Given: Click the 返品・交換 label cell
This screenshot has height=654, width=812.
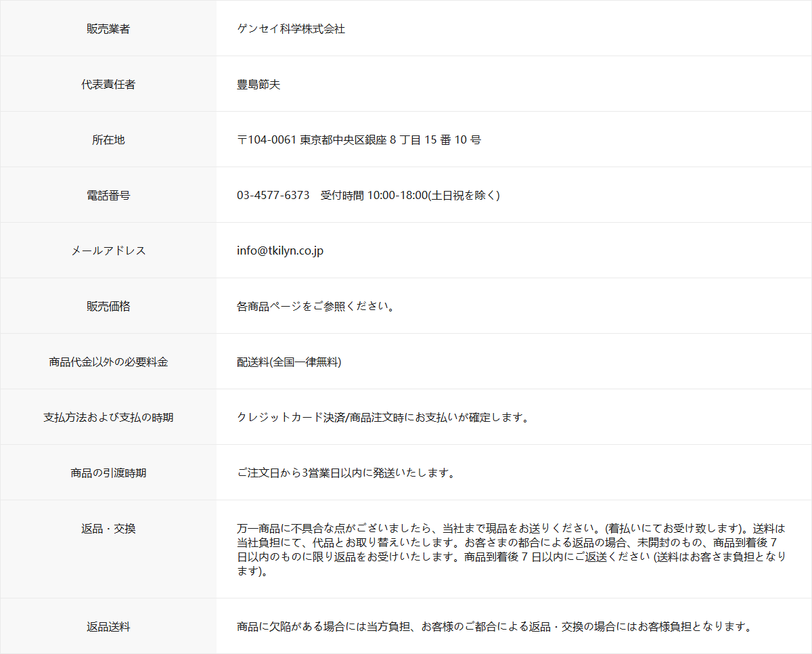Looking at the screenshot, I should [108, 528].
